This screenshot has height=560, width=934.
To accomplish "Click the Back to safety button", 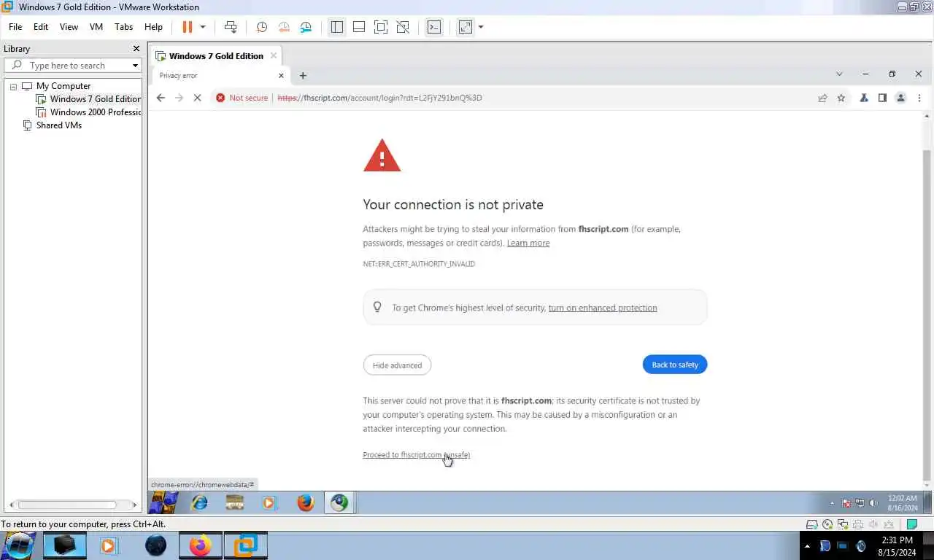I will pyautogui.click(x=675, y=365).
